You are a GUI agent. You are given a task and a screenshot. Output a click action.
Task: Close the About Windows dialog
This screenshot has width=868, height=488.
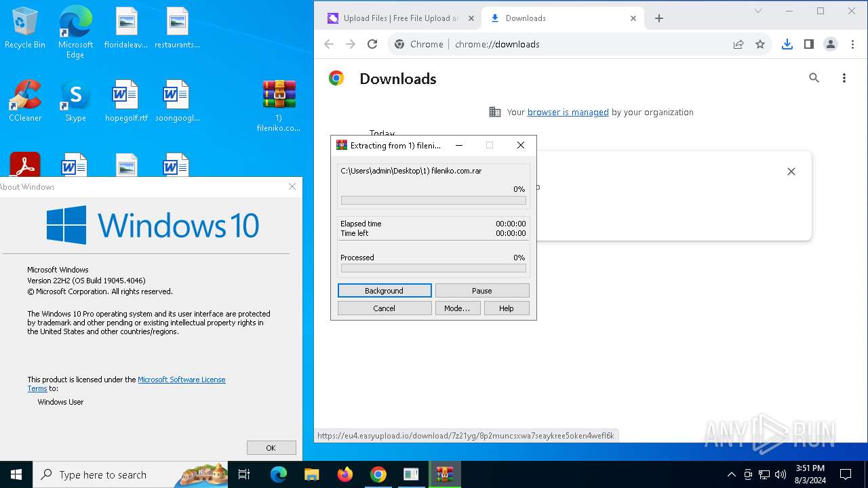292,186
